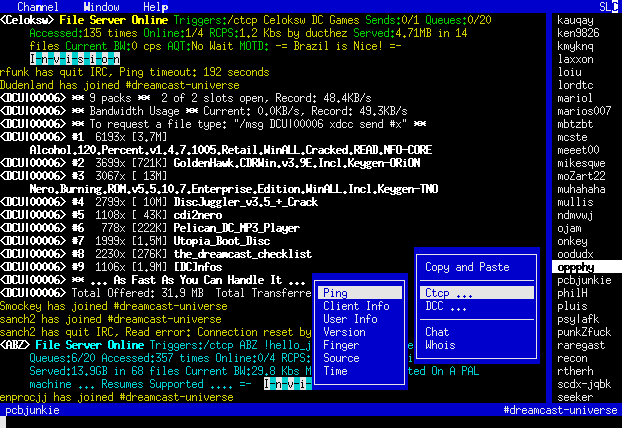
Task: Choose User Info from Ctcp submenu
Action: click(350, 319)
